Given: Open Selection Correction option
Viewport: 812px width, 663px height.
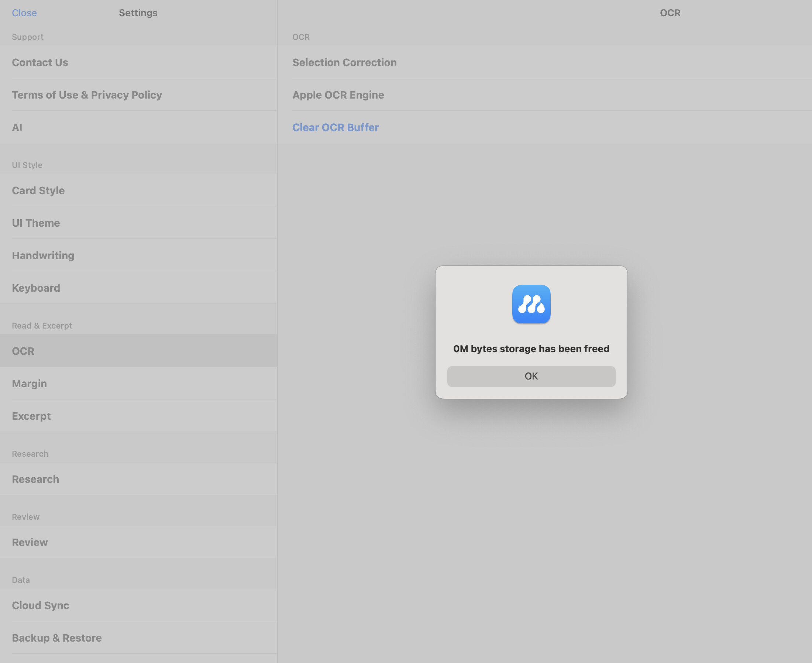Looking at the screenshot, I should point(344,62).
